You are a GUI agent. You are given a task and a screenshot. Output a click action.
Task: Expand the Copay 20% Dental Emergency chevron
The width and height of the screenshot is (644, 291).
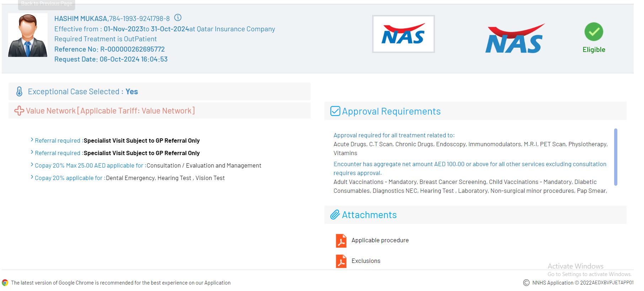click(x=32, y=178)
